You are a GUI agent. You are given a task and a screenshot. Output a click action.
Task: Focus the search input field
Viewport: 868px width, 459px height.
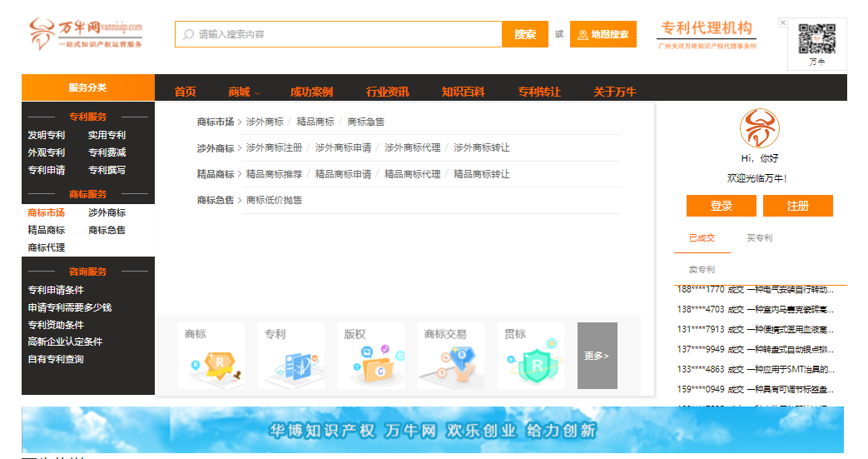[338, 34]
